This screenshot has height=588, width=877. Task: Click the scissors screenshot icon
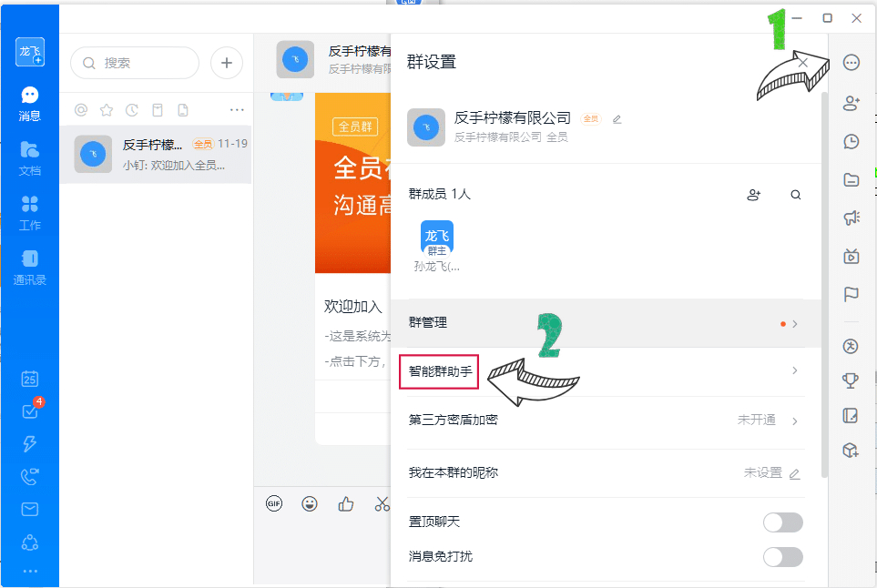click(382, 503)
